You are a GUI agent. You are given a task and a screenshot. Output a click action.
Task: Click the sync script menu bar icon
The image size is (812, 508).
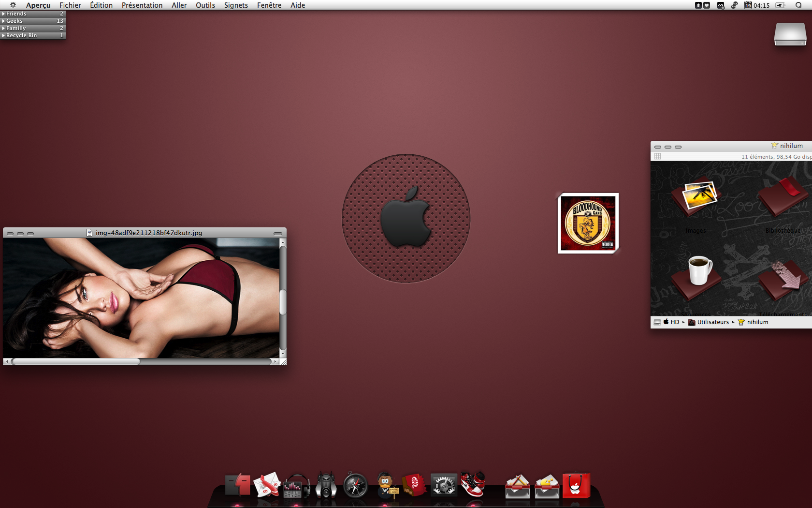pos(734,5)
